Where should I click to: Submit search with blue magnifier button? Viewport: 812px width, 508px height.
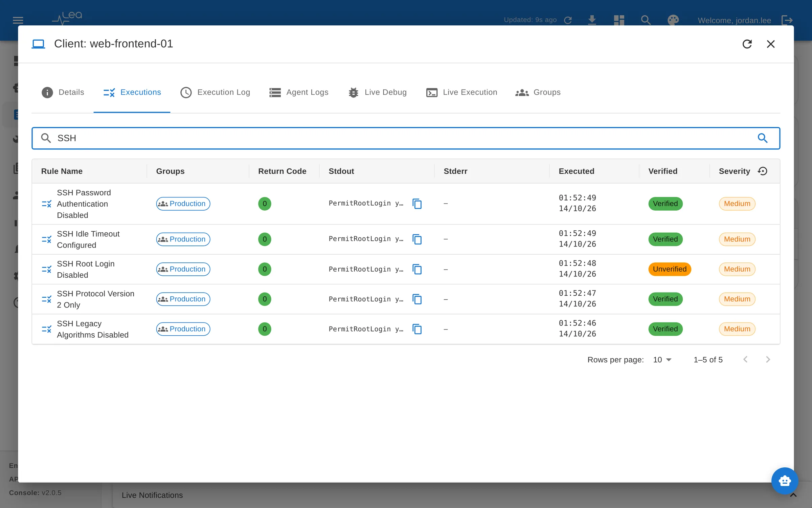click(763, 138)
